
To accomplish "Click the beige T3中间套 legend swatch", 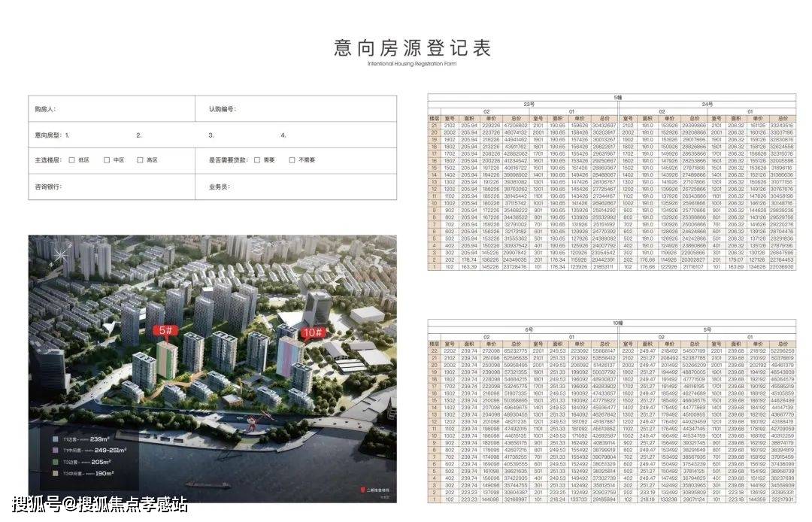I will tap(55, 473).
